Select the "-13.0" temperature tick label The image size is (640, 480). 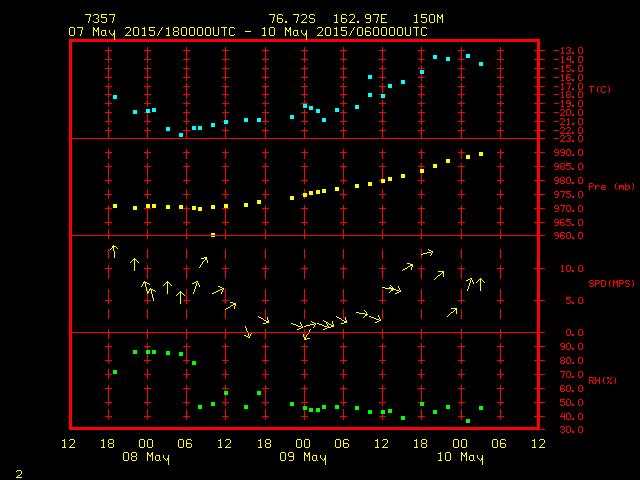(569, 51)
